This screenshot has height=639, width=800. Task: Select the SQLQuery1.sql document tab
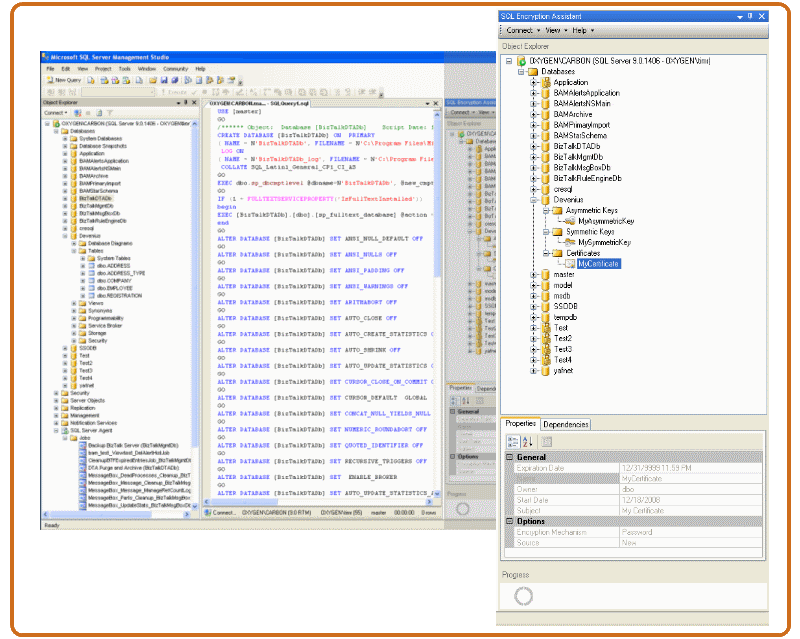click(x=259, y=103)
